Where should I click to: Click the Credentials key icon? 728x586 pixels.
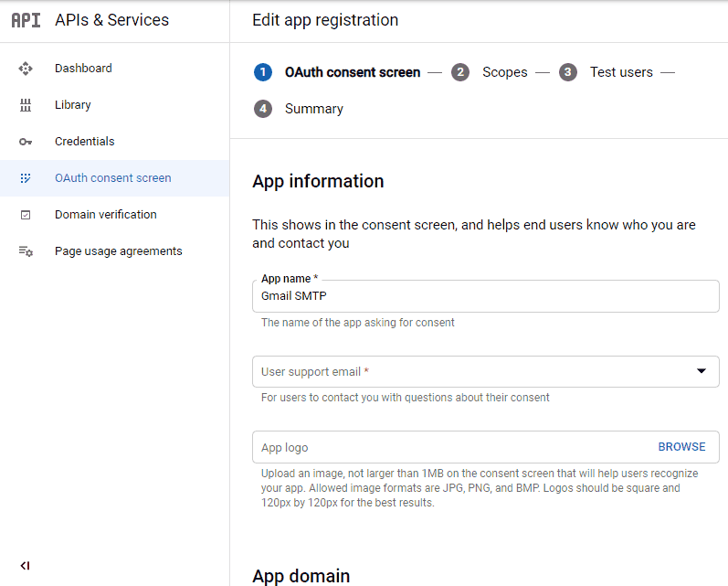point(26,142)
